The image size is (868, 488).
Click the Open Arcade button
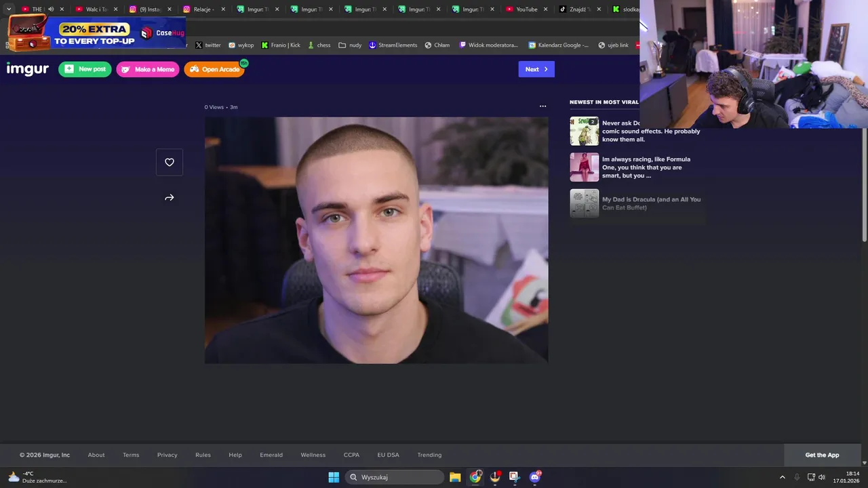(x=214, y=69)
